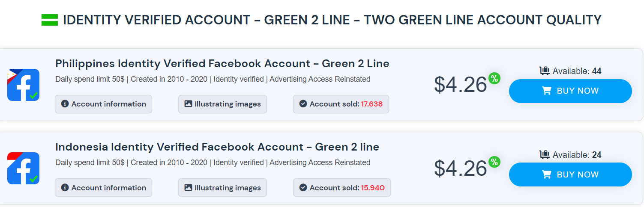Image resolution: width=644 pixels, height=207 pixels.
Task: Buy the Philippines Identity Verified account
Action: point(570,91)
